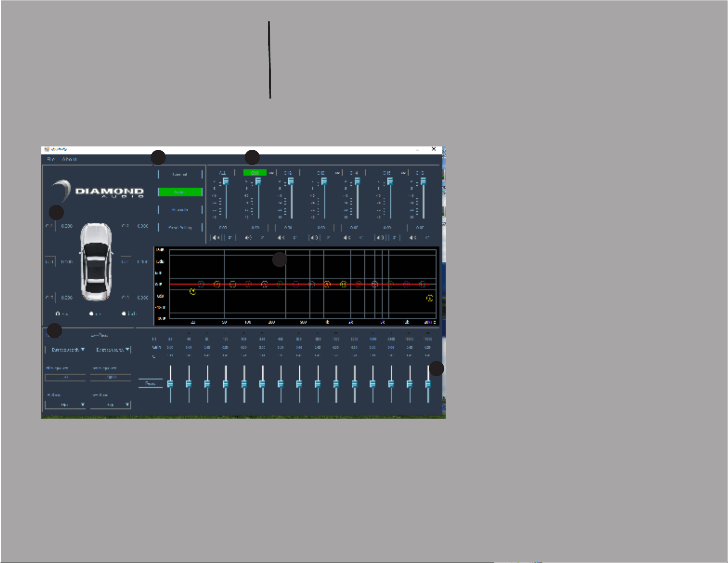This screenshot has height=563, width=728.
Task: Open the low-pass filter type dropdown
Action: click(x=111, y=350)
